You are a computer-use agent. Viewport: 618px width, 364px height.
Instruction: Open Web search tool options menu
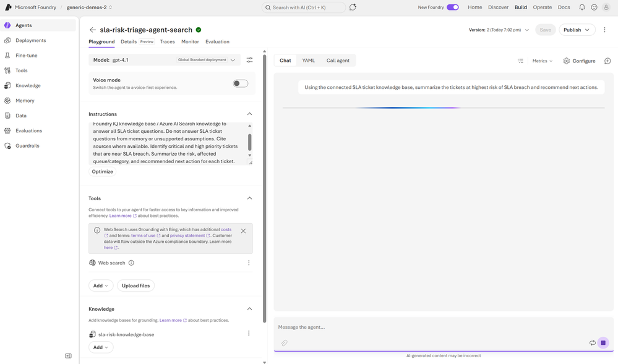[x=249, y=263]
